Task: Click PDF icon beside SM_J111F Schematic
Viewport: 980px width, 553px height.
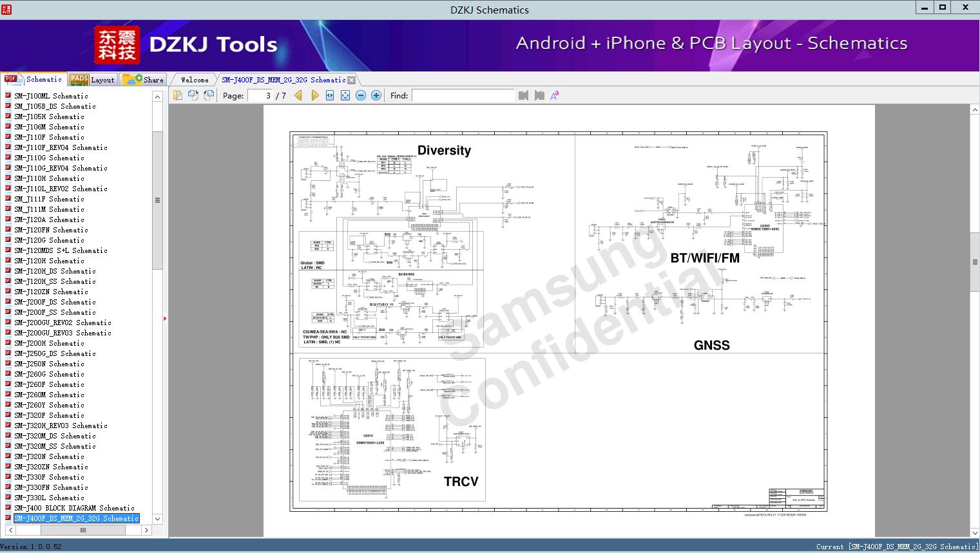Action: pos(8,199)
